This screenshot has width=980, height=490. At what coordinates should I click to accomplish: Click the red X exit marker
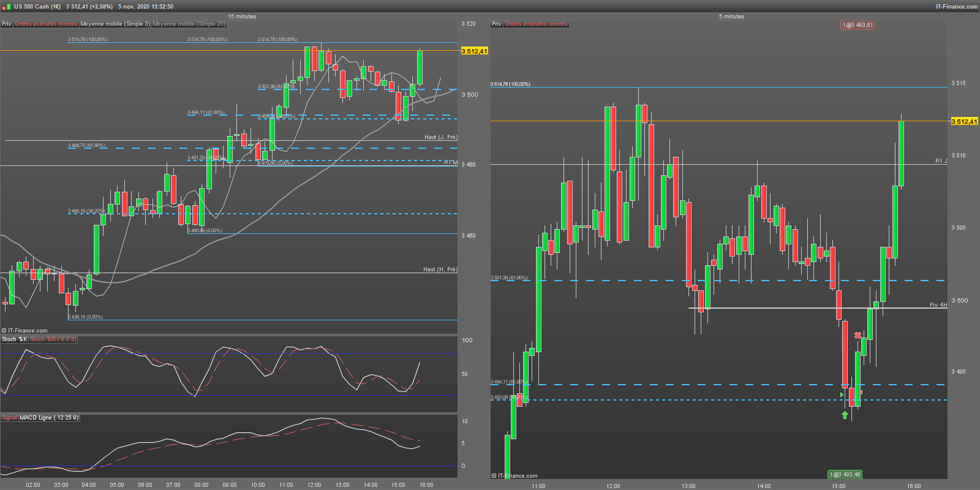858,335
